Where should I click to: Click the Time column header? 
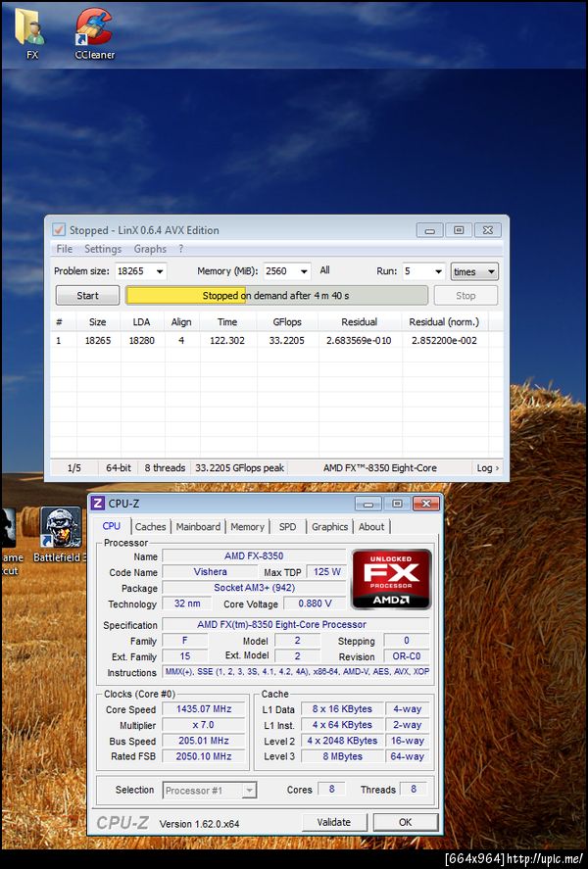227,321
